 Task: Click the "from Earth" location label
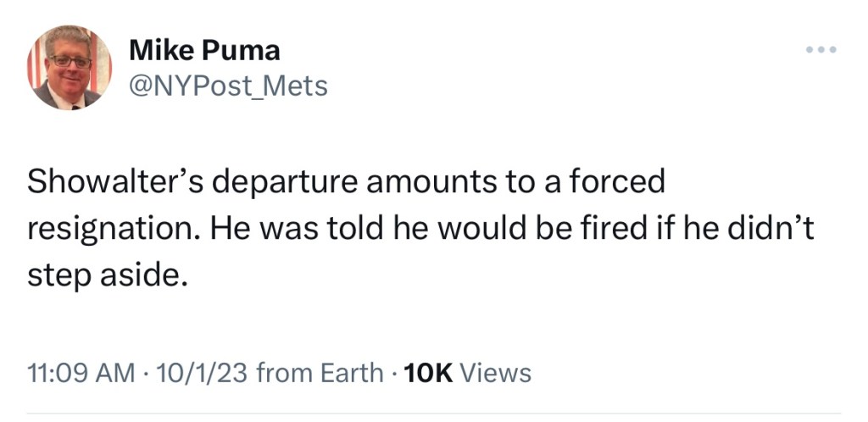coord(319,373)
